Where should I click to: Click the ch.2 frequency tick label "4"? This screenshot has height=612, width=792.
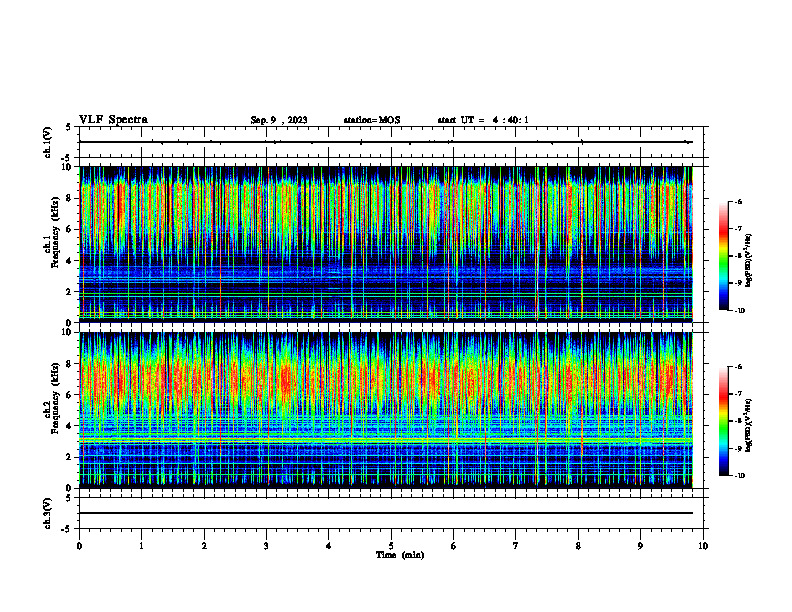pyautogui.click(x=70, y=426)
